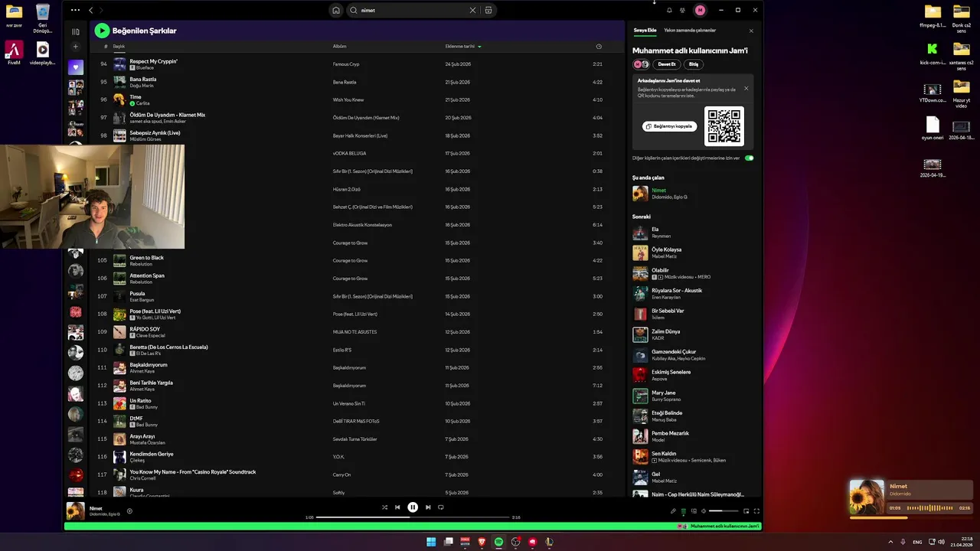980x551 pixels.
Task: Open the mini player icon
Action: [746, 511]
